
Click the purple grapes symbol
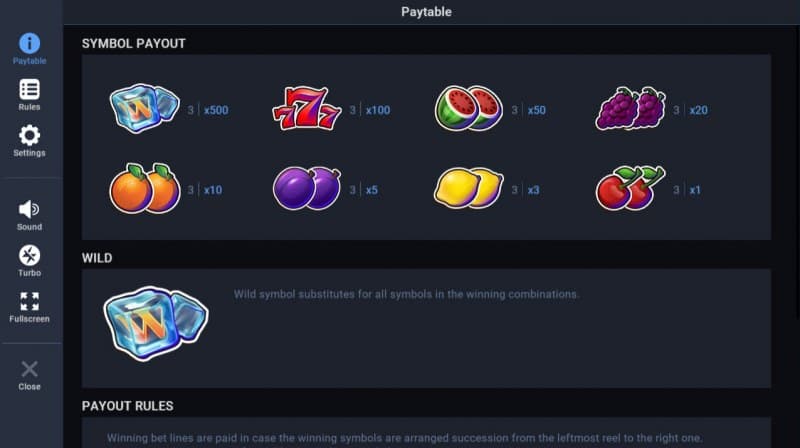pyautogui.click(x=630, y=108)
